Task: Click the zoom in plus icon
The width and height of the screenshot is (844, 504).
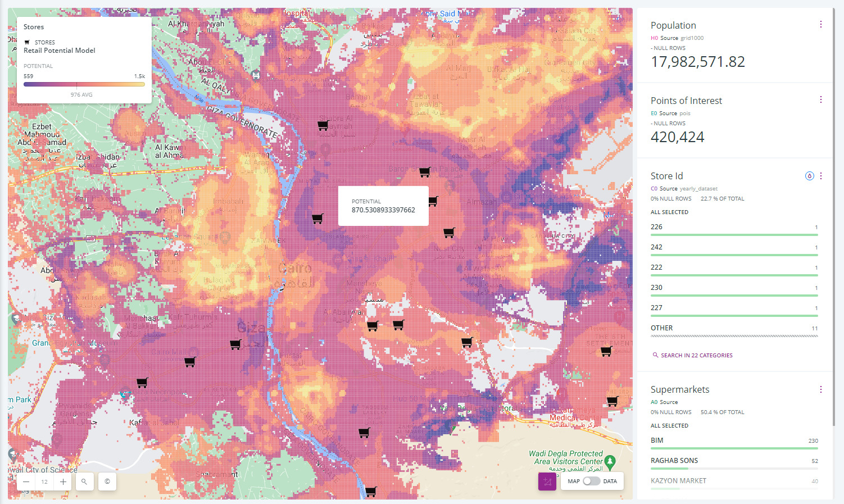Action: click(x=62, y=482)
